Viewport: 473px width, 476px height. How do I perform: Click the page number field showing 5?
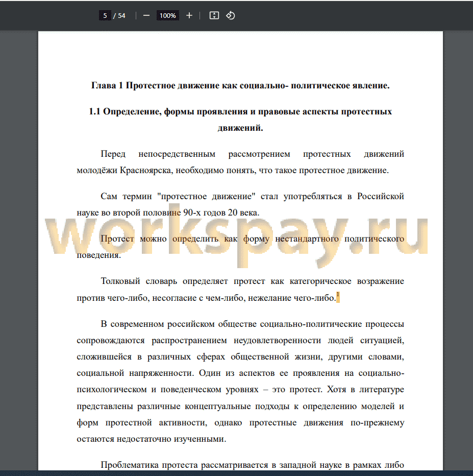(105, 15)
